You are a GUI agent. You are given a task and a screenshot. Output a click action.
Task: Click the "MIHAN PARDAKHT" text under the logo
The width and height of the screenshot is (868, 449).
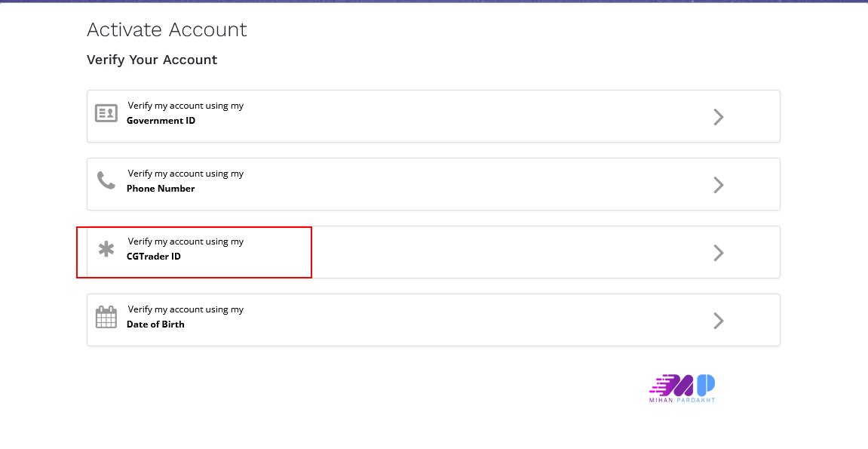[682, 400]
